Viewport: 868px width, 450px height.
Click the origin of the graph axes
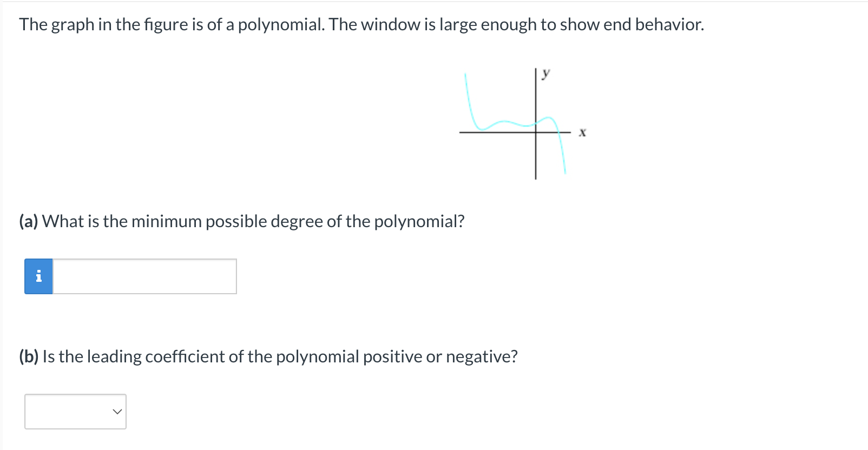(x=535, y=131)
